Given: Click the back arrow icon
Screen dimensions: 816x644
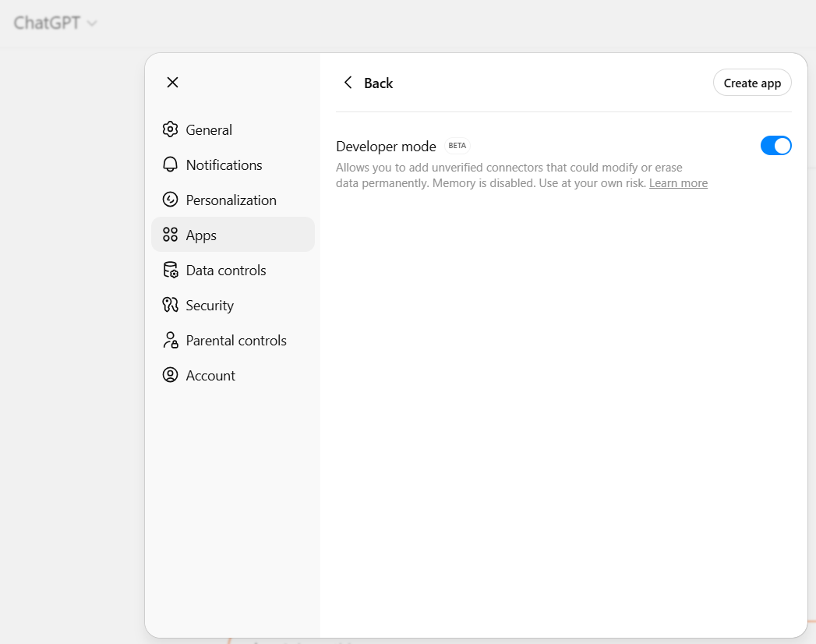Looking at the screenshot, I should coord(348,83).
